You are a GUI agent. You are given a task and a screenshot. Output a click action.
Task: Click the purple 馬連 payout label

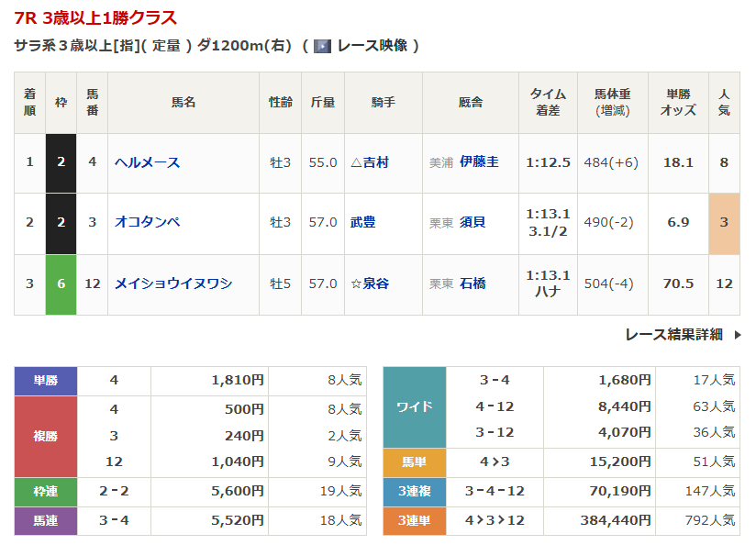[x=46, y=520]
